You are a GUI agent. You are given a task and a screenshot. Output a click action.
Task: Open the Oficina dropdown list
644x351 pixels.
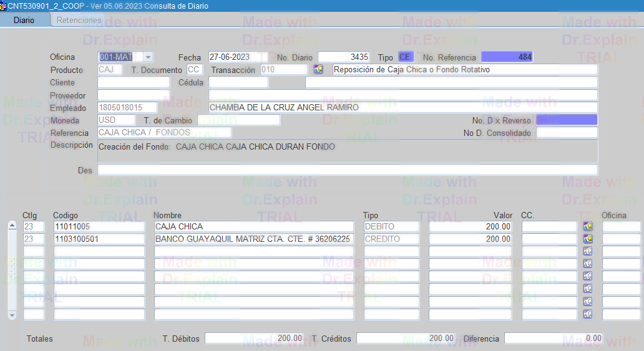point(148,57)
